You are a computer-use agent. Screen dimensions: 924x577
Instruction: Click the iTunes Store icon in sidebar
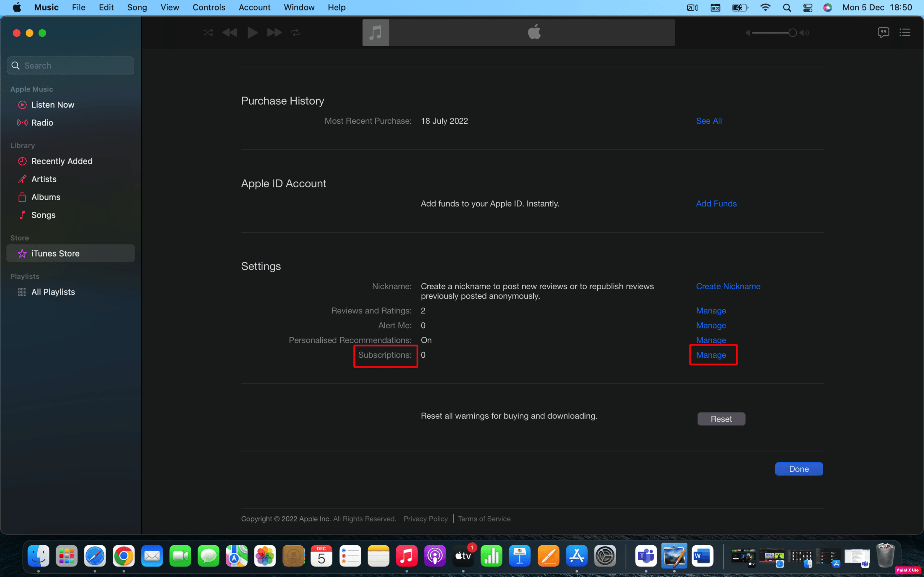point(23,253)
